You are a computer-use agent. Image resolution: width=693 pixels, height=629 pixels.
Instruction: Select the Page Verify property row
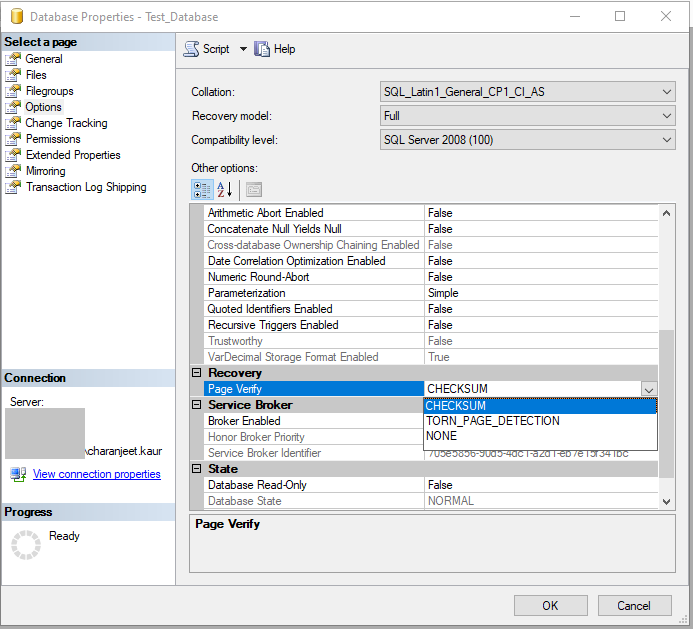tap(313, 389)
